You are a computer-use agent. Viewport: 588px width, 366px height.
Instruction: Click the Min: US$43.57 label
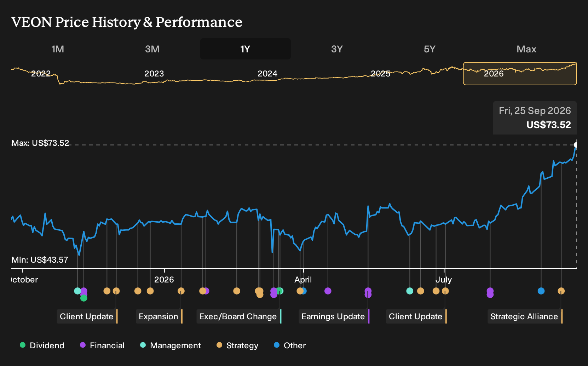[x=40, y=260]
